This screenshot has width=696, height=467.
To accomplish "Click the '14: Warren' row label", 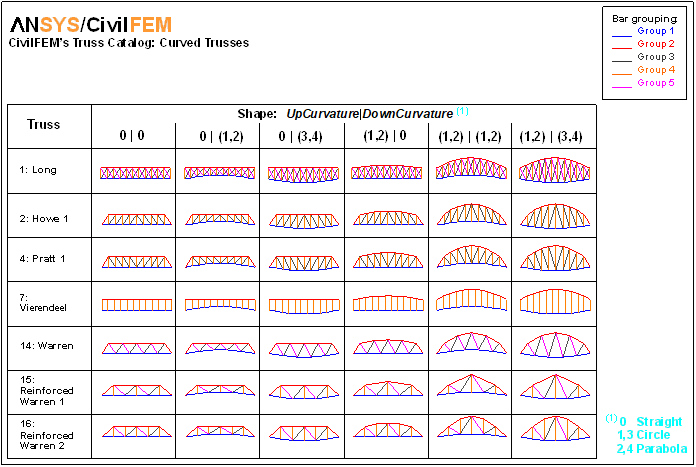I will pyautogui.click(x=45, y=345).
